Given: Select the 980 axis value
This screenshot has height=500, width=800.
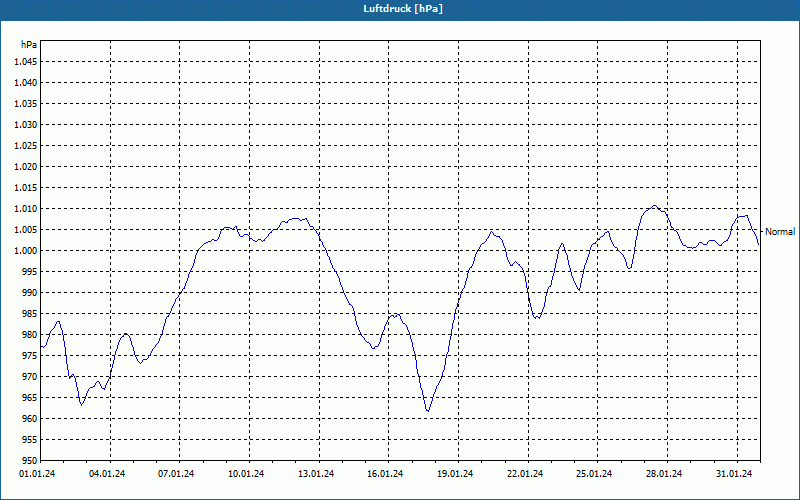Looking at the screenshot, I should (30, 335).
